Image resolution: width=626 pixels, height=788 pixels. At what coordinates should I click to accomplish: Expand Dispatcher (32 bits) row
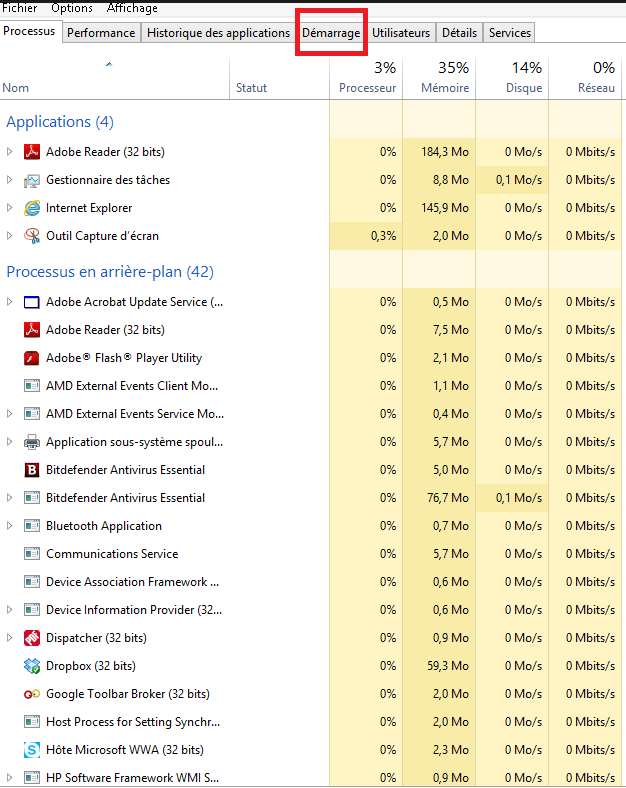(x=9, y=638)
